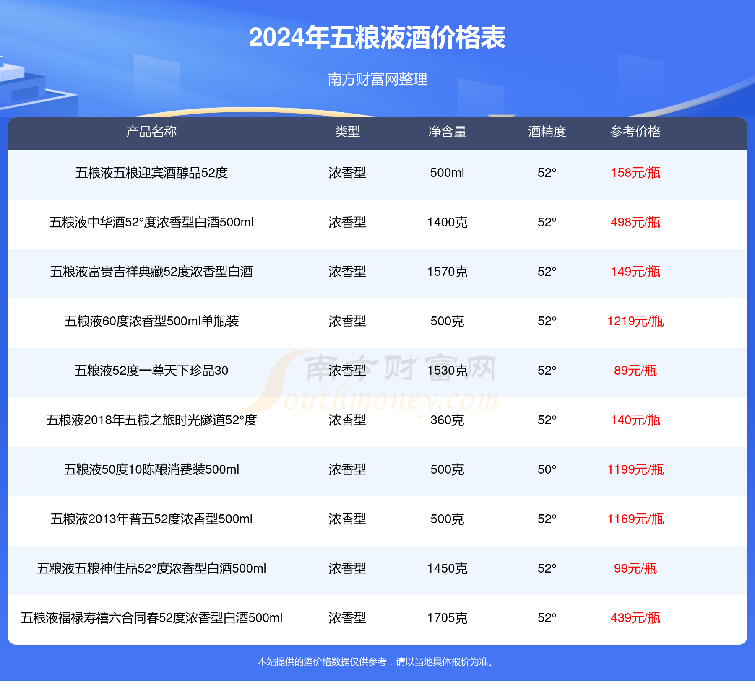The height and width of the screenshot is (700, 755).
Task: Click the 1705克 net content cell
Action: (447, 618)
